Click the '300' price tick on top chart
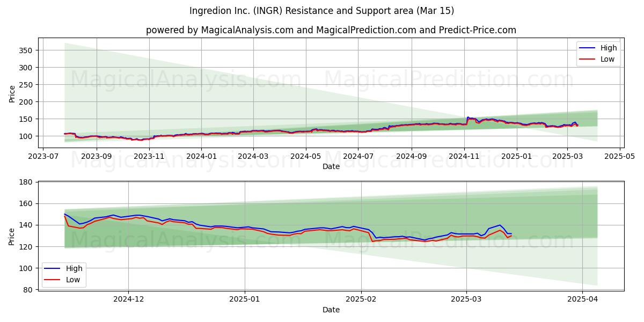Image resolution: width=644 pixels, height=322 pixels. pos(27,68)
